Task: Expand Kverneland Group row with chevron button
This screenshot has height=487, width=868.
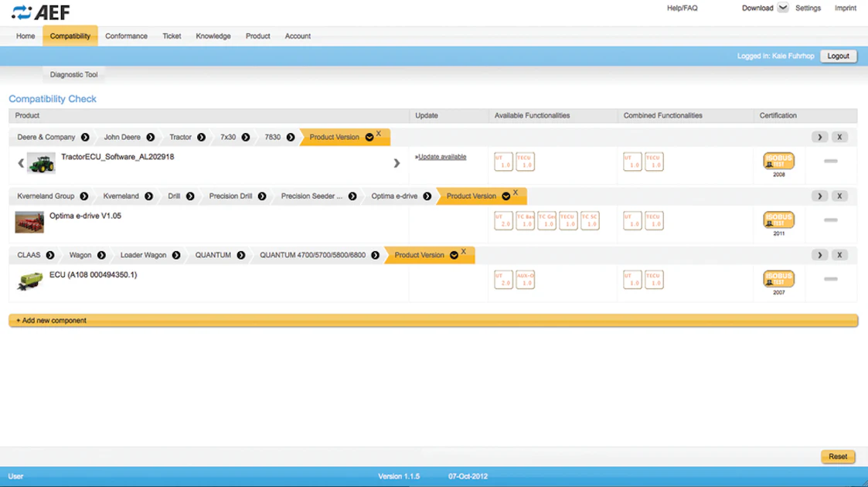Action: [x=820, y=196]
